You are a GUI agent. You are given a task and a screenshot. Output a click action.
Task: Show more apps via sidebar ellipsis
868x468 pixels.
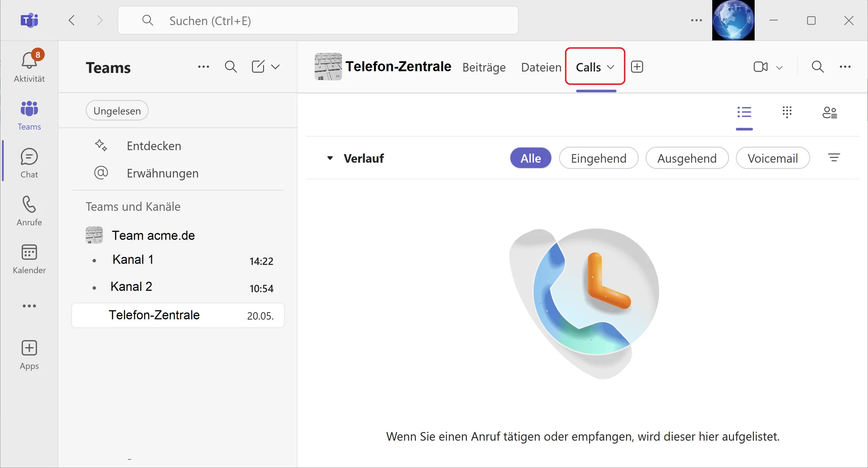pos(29,306)
